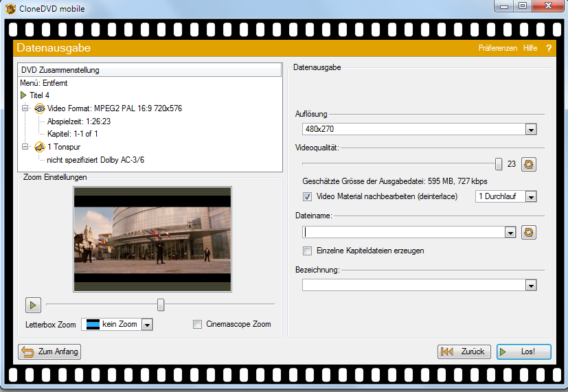Click the estimated output size text
The image size is (568, 392).
coord(395,181)
